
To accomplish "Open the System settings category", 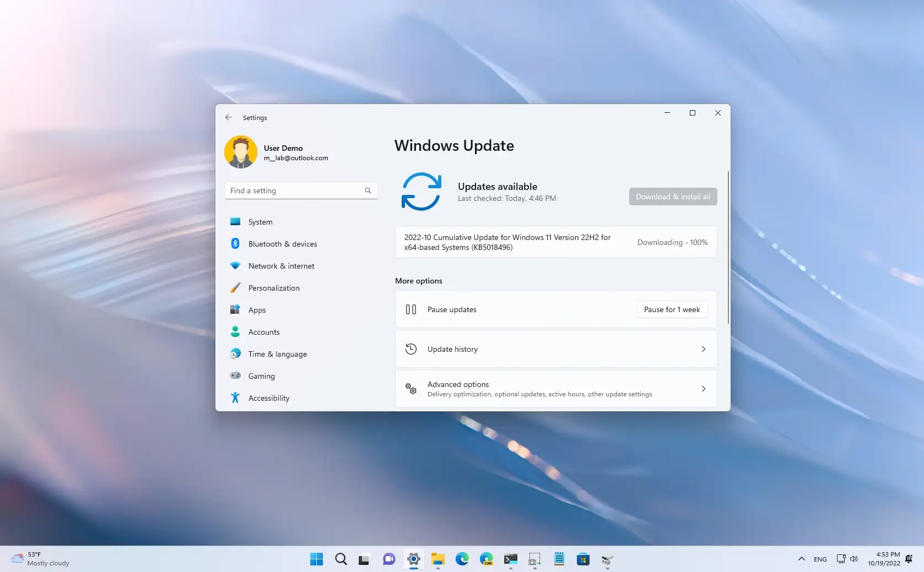I will point(260,221).
